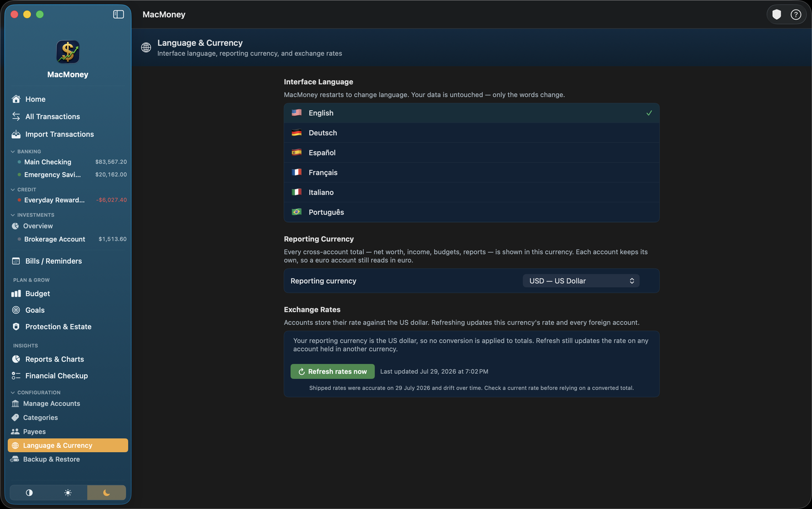The height and width of the screenshot is (509, 812).
Task: Open Everyday Rewards credit account
Action: tap(68, 200)
